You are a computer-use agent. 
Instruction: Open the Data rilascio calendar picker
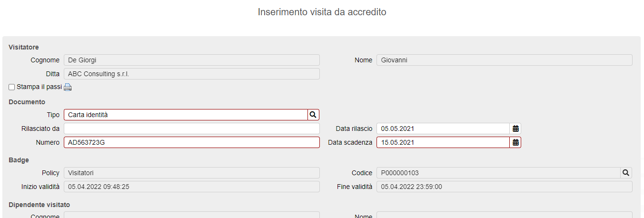pyautogui.click(x=515, y=129)
